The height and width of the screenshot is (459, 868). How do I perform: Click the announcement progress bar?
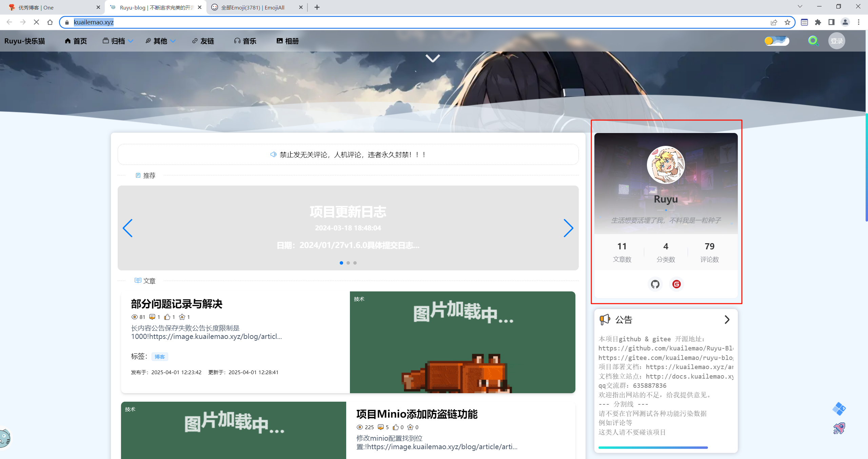point(653,447)
